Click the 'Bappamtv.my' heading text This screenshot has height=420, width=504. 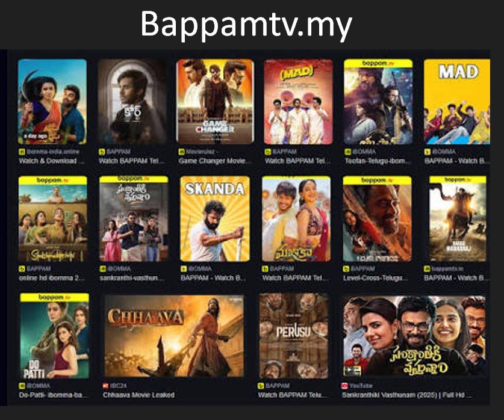coord(246,25)
